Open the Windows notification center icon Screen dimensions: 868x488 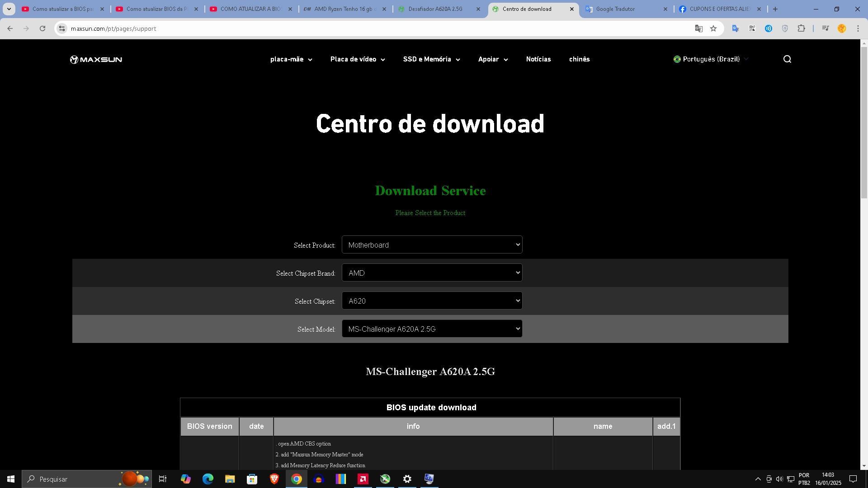click(853, 479)
